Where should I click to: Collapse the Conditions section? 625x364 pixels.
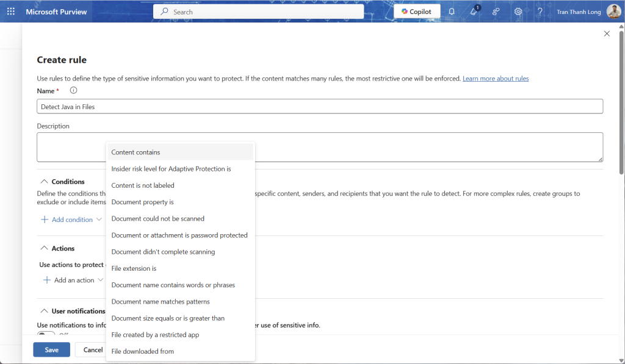tap(44, 182)
